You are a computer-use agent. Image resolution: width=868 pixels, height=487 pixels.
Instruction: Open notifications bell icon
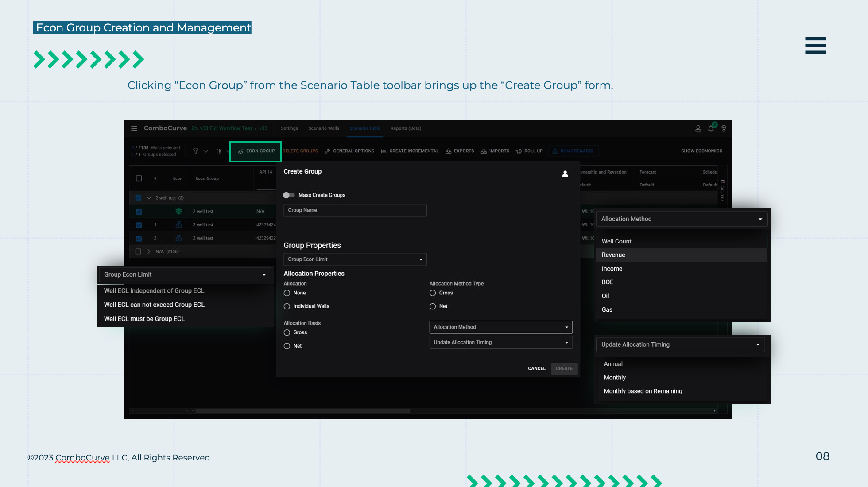pyautogui.click(x=711, y=128)
